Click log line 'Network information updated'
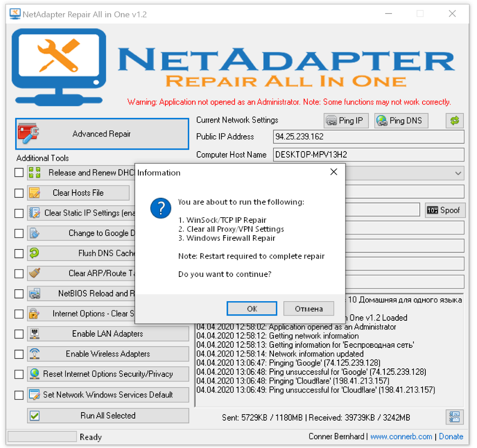 tap(280, 354)
